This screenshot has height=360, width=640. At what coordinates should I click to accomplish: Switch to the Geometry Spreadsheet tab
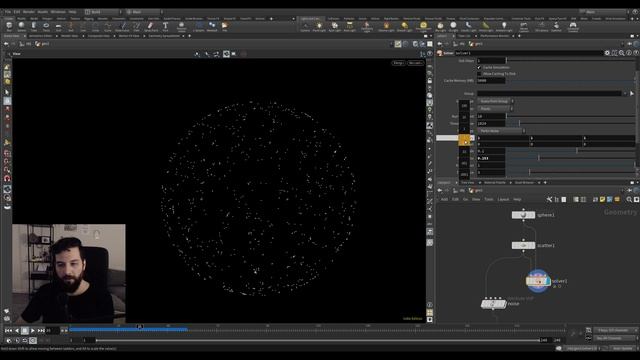pos(163,36)
